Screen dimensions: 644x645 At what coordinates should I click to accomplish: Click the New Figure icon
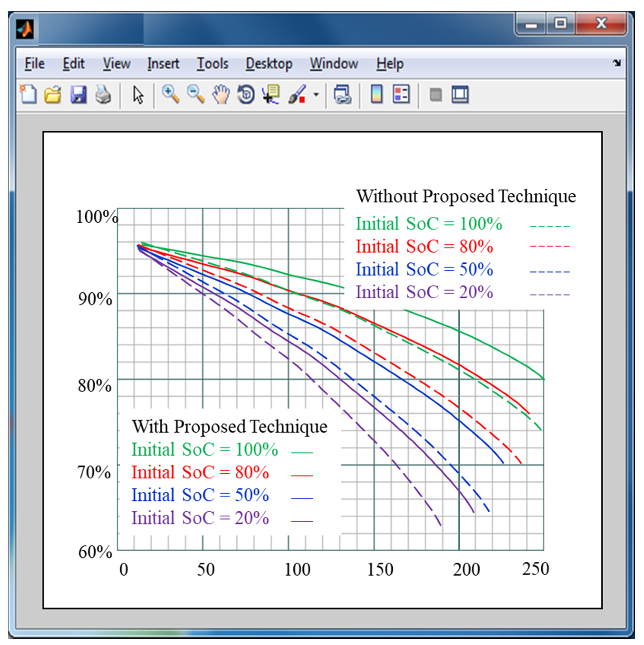[x=28, y=95]
